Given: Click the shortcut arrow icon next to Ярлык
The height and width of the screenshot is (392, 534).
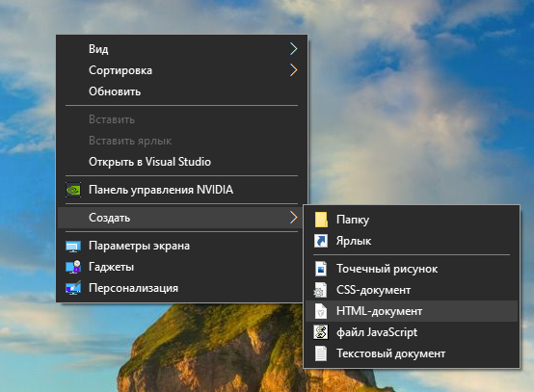Looking at the screenshot, I should click(321, 241).
